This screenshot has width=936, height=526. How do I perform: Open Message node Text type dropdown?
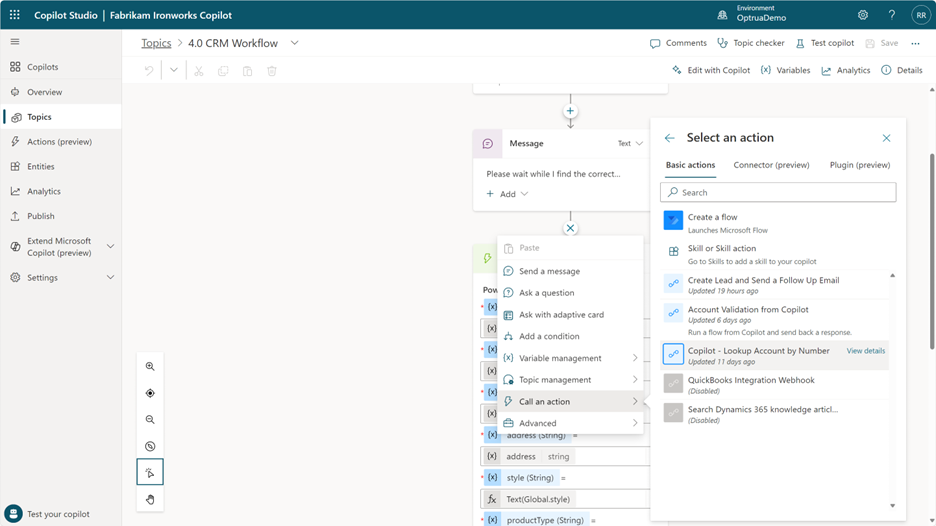pyautogui.click(x=630, y=143)
